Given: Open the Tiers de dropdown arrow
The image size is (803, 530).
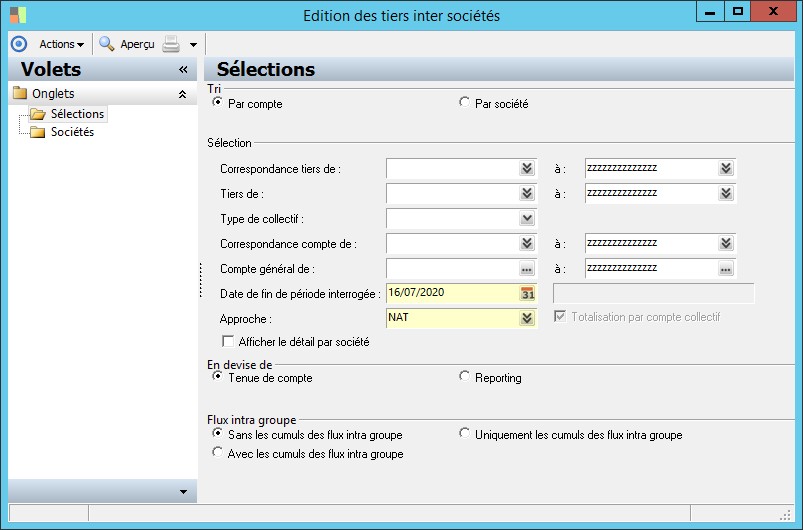Looking at the screenshot, I should point(527,193).
